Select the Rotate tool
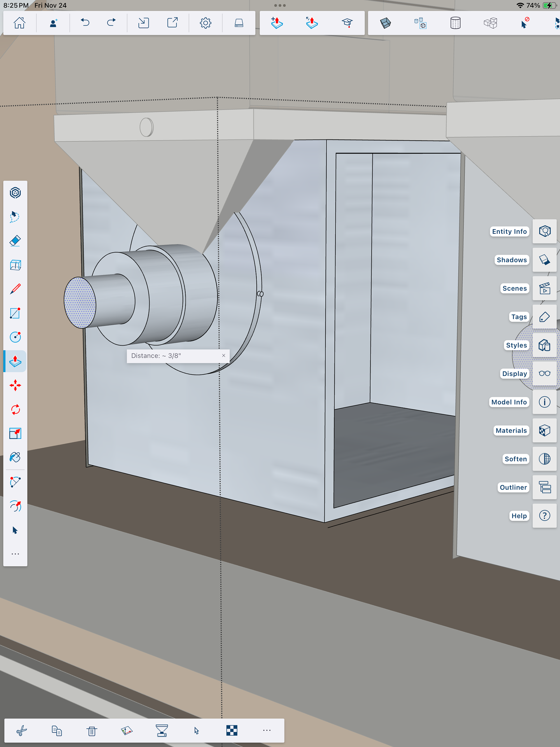This screenshot has height=747, width=560. coord(15,410)
